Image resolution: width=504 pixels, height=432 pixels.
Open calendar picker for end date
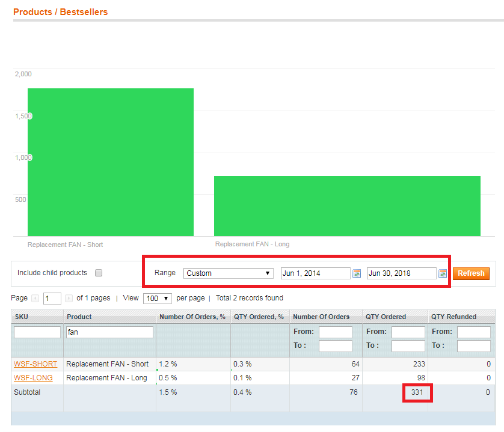[x=443, y=273]
